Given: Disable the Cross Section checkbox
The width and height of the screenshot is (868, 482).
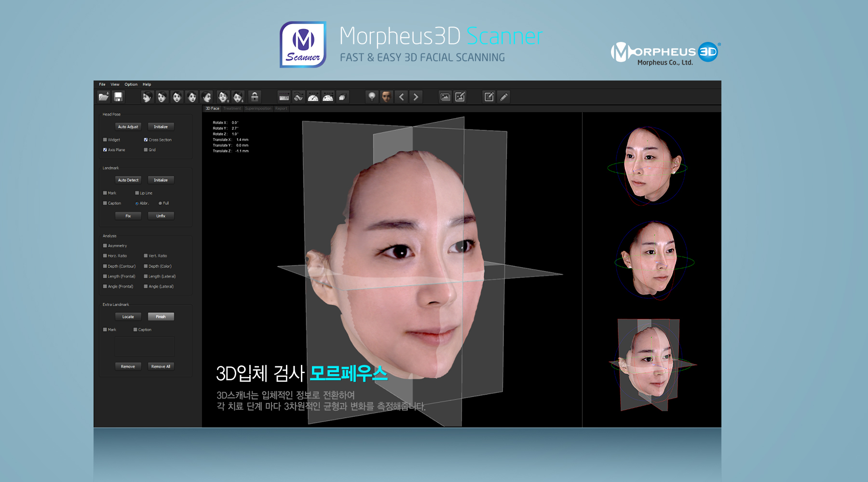Looking at the screenshot, I should [146, 140].
